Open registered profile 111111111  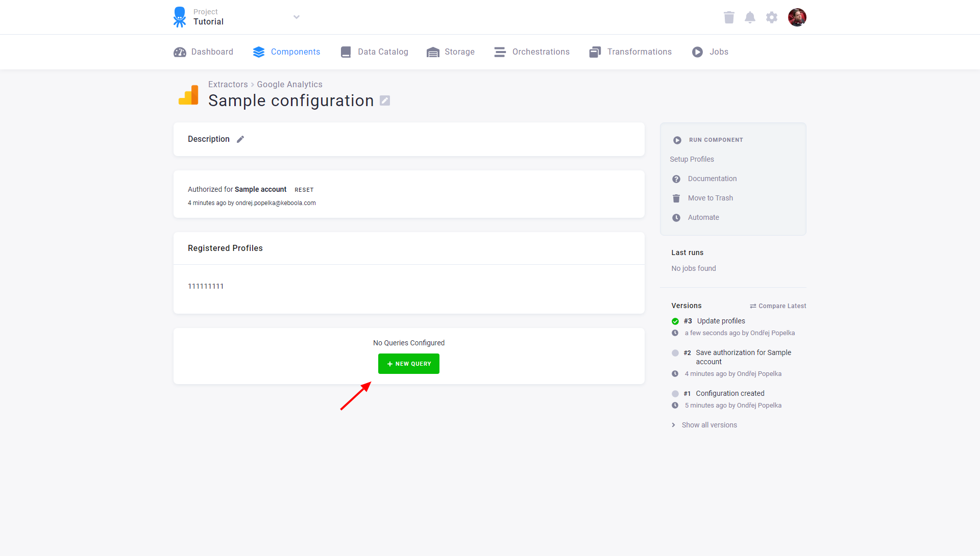206,286
